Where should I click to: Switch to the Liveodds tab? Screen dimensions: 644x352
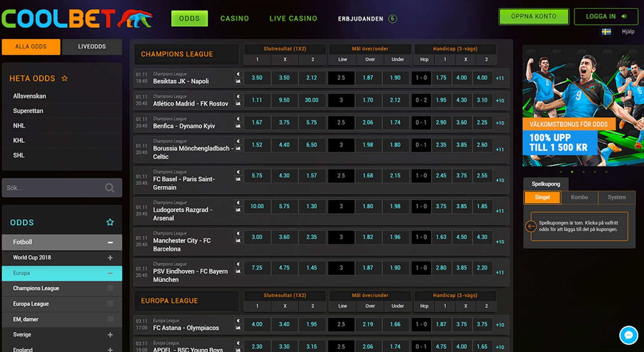click(x=92, y=47)
